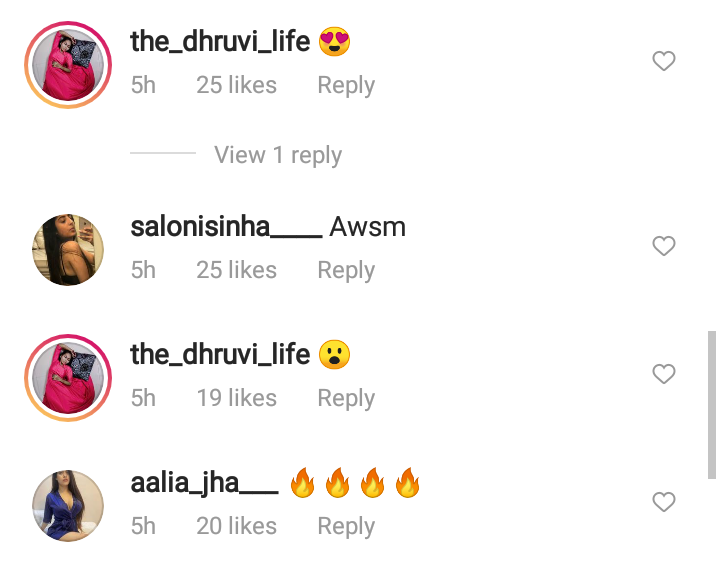Expand View 1 reply thread
This screenshot has height=585, width=720.
(x=278, y=155)
